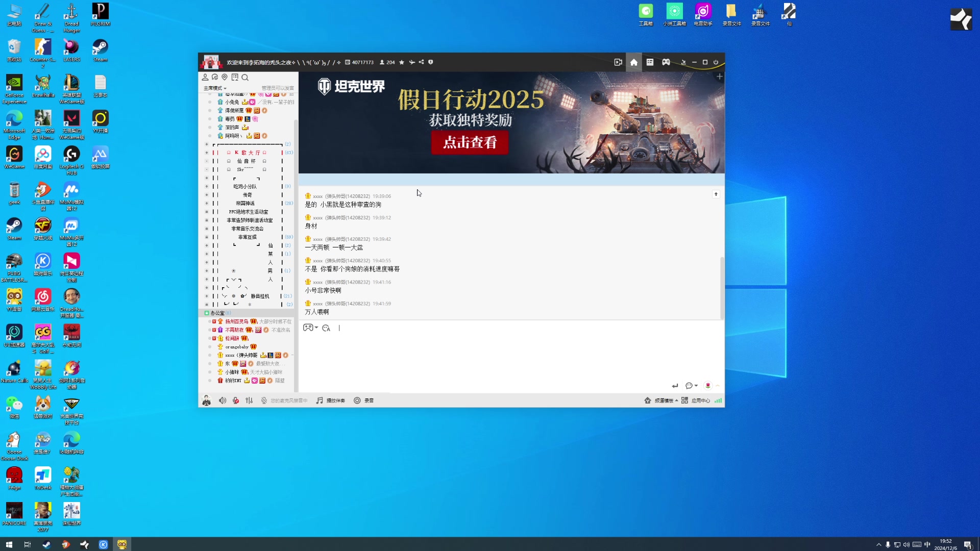Click the scroll-to-top arrow in chat area
980x551 pixels.
click(716, 194)
